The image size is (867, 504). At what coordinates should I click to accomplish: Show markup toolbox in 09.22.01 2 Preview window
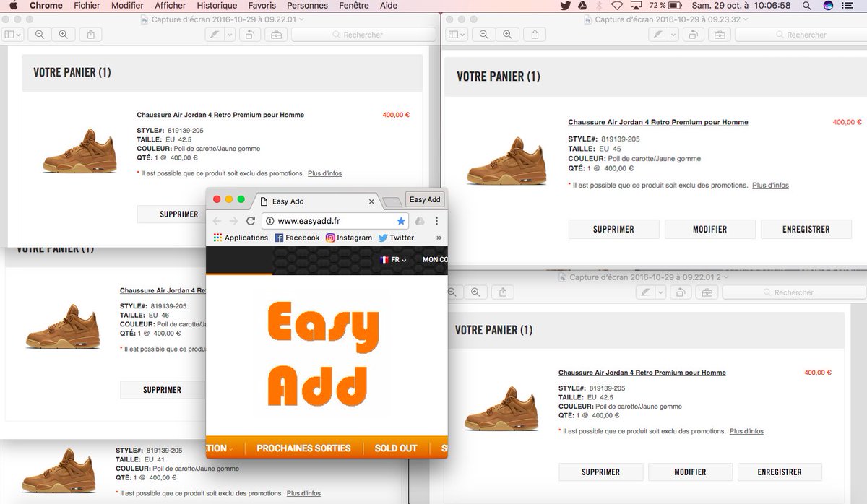tap(706, 292)
